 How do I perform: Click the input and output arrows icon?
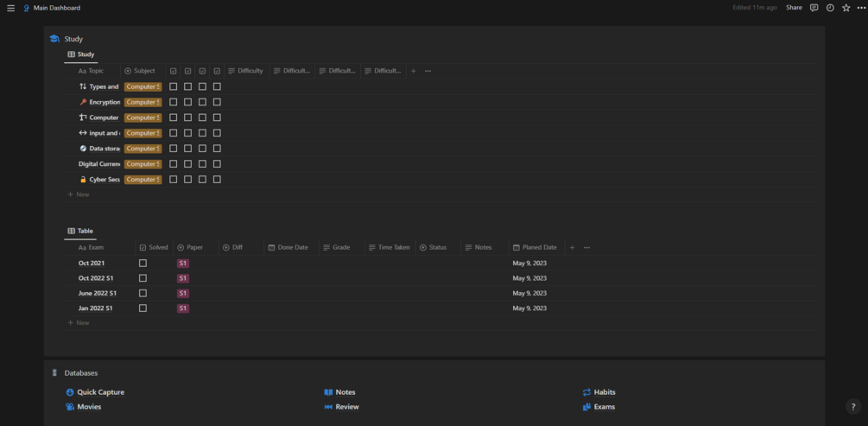(83, 133)
